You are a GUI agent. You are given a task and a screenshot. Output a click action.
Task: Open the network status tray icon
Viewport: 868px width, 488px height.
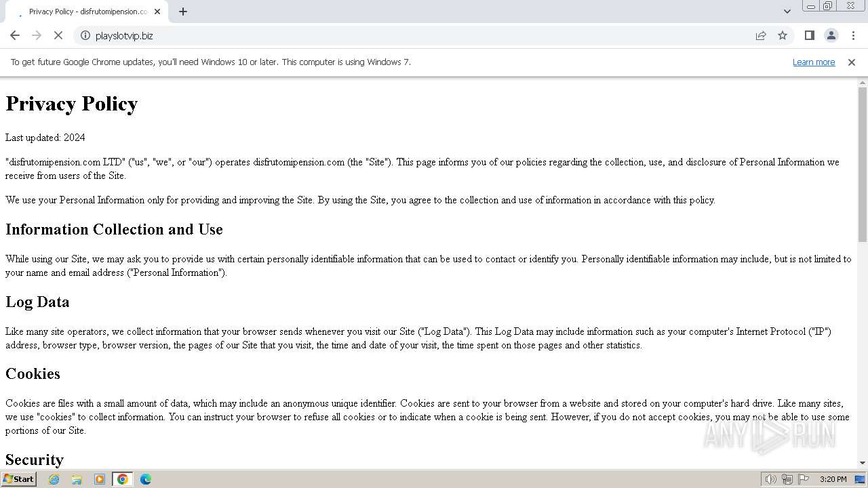coord(787,479)
